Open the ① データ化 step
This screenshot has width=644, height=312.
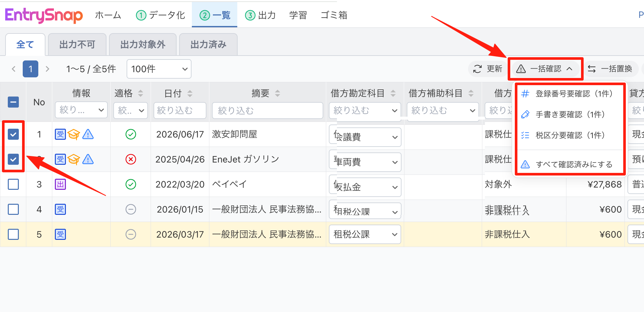click(160, 15)
